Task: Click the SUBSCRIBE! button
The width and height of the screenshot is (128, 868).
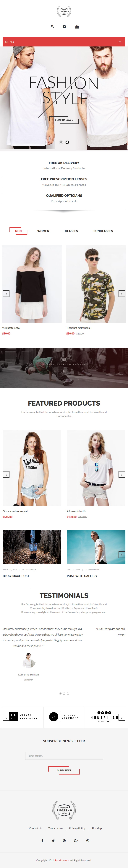Action: click(x=64, y=770)
